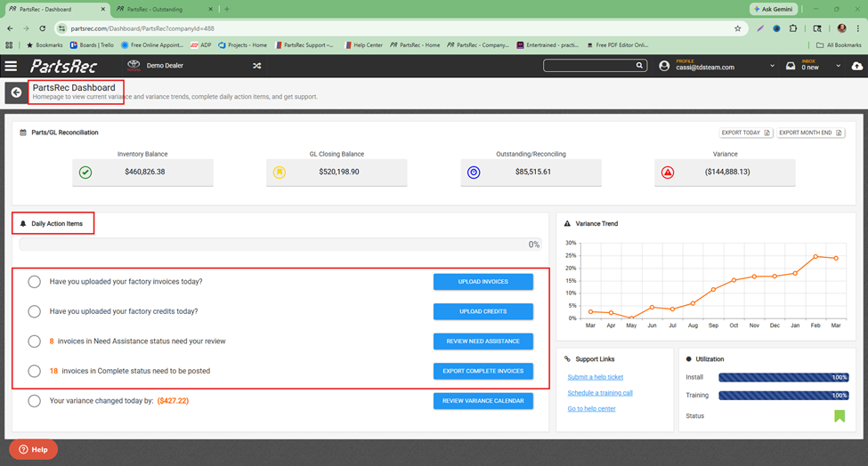Screen dimensions: 868x466
Task: Click REVIEW NEED ASSISTANCE button
Action: coord(483,341)
